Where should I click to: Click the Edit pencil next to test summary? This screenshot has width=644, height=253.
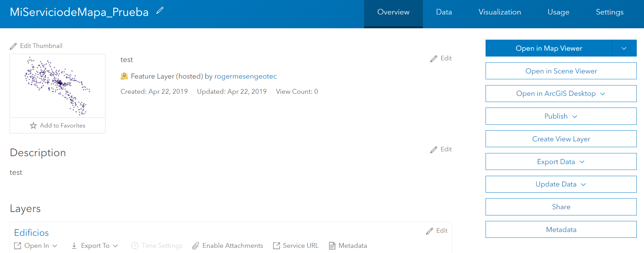coord(434,59)
